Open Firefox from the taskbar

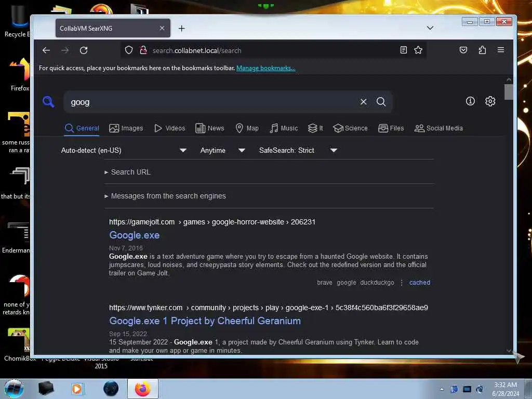[x=142, y=389]
